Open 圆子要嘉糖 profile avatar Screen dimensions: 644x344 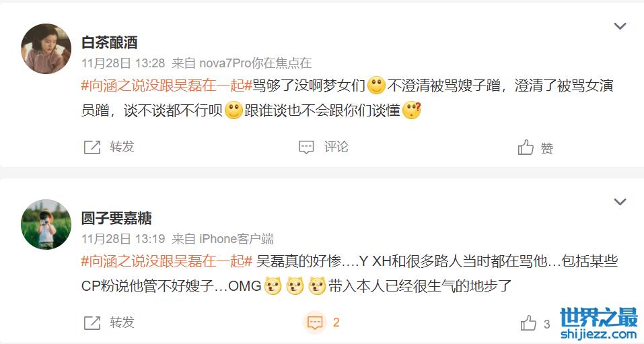pos(46,224)
